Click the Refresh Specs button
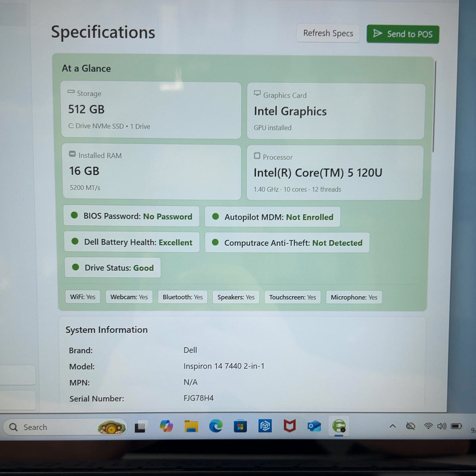The width and height of the screenshot is (476, 476). pyautogui.click(x=328, y=33)
